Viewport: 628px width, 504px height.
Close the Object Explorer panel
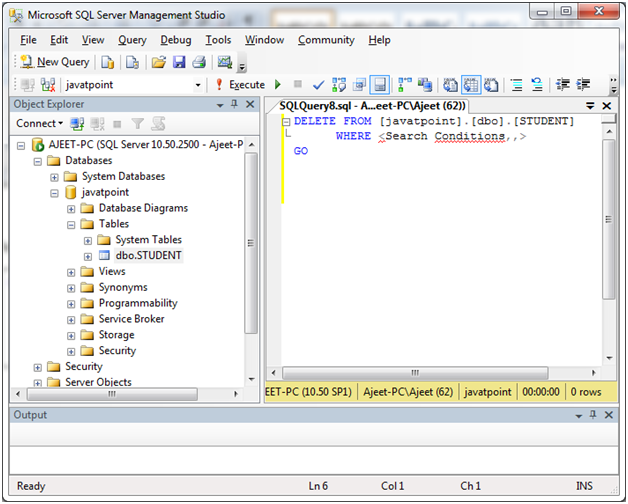coord(250,104)
